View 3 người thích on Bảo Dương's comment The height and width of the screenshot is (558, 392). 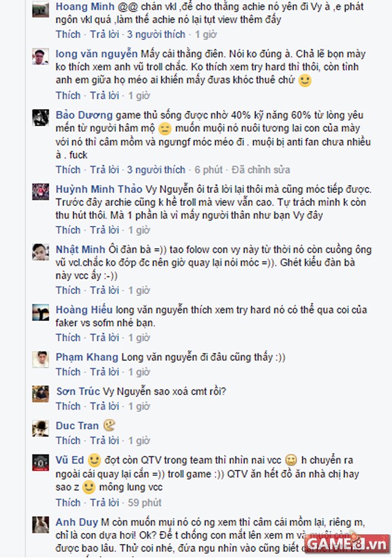click(x=156, y=170)
